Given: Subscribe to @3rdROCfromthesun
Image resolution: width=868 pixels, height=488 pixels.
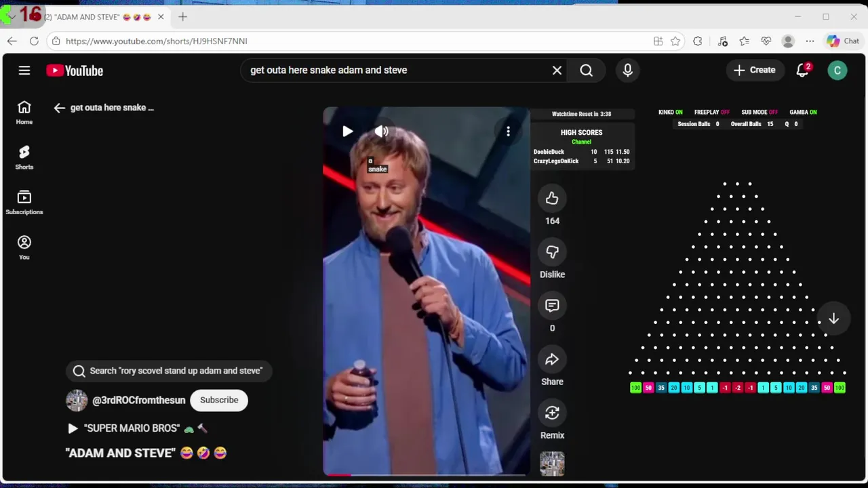Looking at the screenshot, I should pyautogui.click(x=219, y=400).
